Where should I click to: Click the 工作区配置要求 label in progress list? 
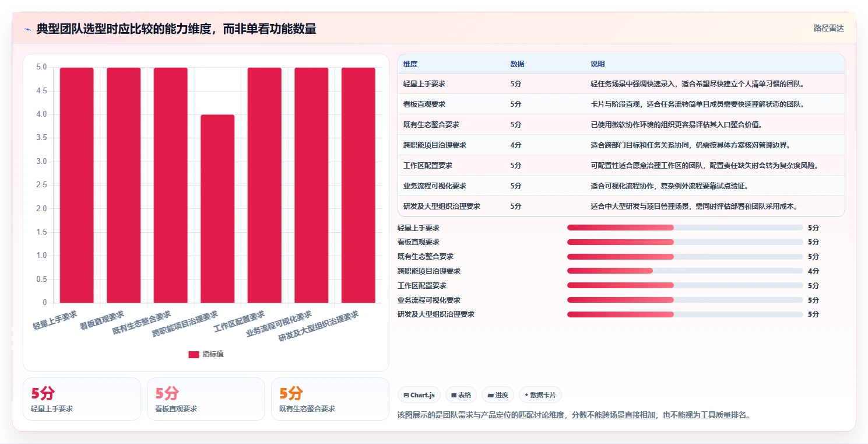[x=422, y=285]
